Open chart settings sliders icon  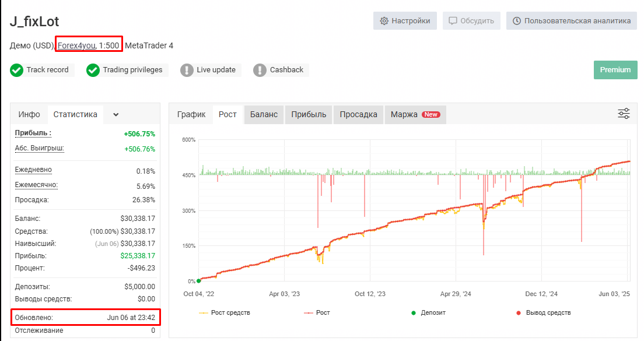(624, 114)
